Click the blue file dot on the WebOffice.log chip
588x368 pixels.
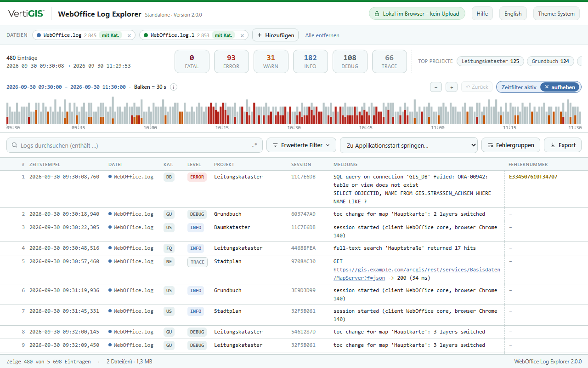[39, 35]
